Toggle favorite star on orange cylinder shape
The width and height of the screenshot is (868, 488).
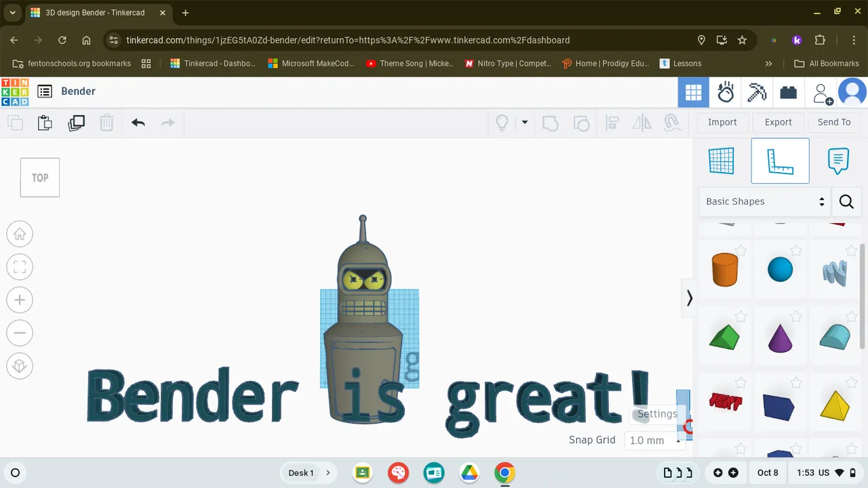pos(741,251)
